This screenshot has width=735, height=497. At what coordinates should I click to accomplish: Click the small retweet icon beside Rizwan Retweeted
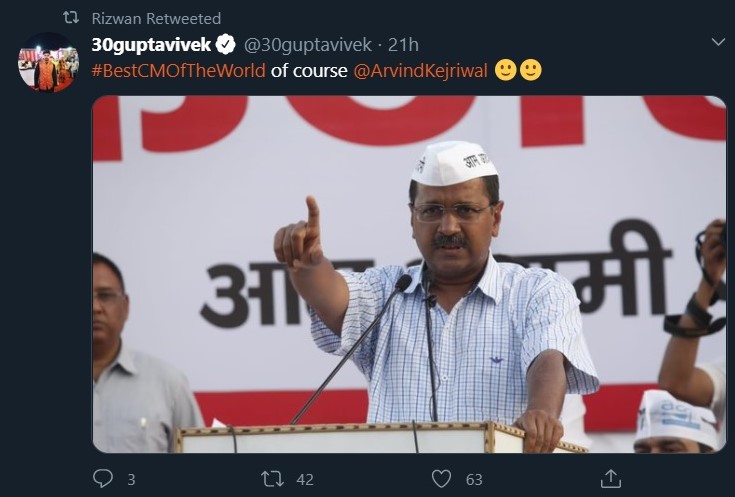tap(71, 18)
